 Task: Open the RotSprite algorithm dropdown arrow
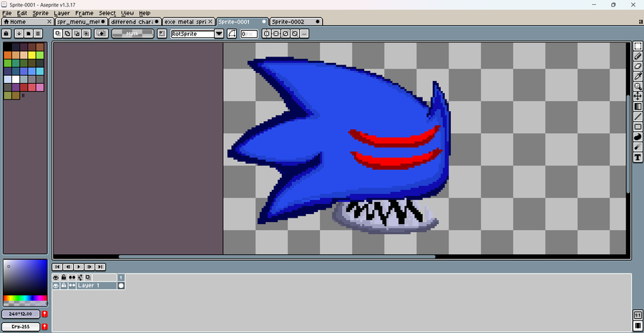220,34
